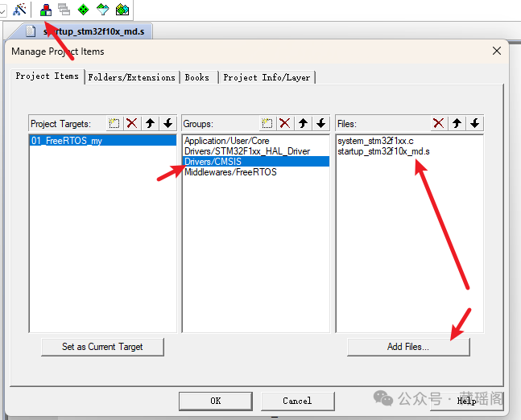Create new Group icon
Viewport: 521px width, 420px height.
tap(267, 124)
